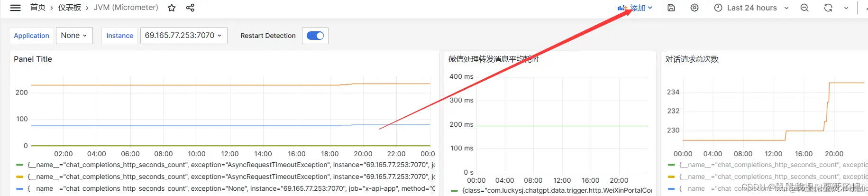Image resolution: width=868 pixels, height=196 pixels.
Task: Toggle green AsyncRequestTimeoutException series in Panel Title legend
Action: tap(19, 165)
